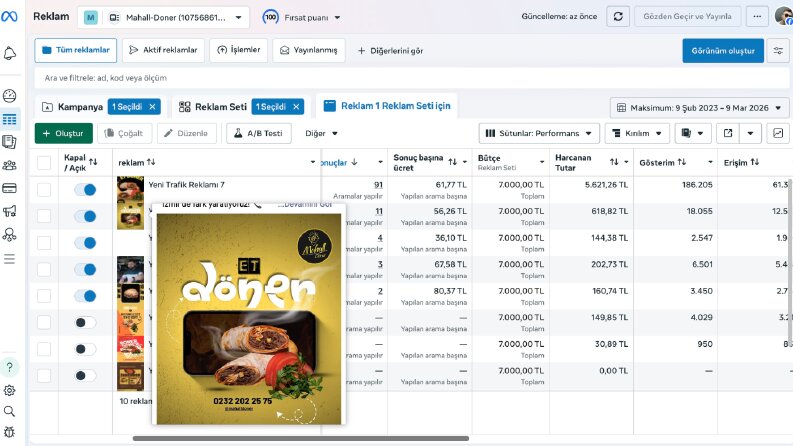Open campaigns table icon in sidebar
This screenshot has width=793, height=446.
10,119
